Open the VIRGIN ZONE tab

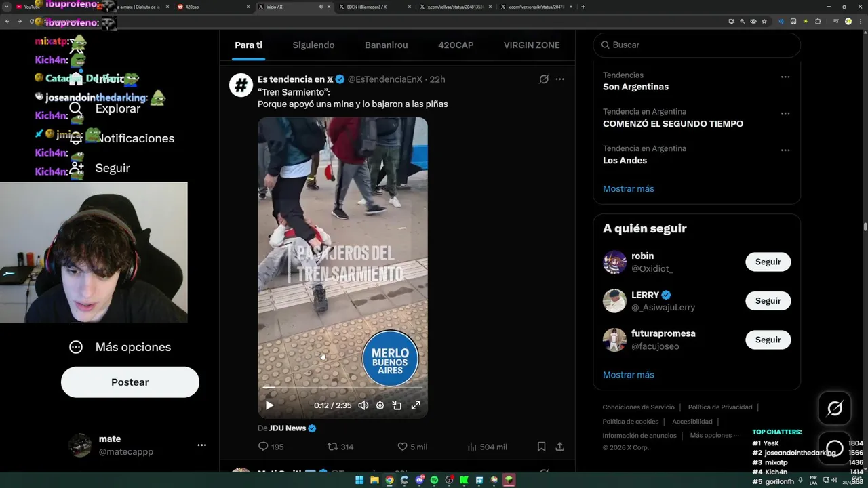532,45
